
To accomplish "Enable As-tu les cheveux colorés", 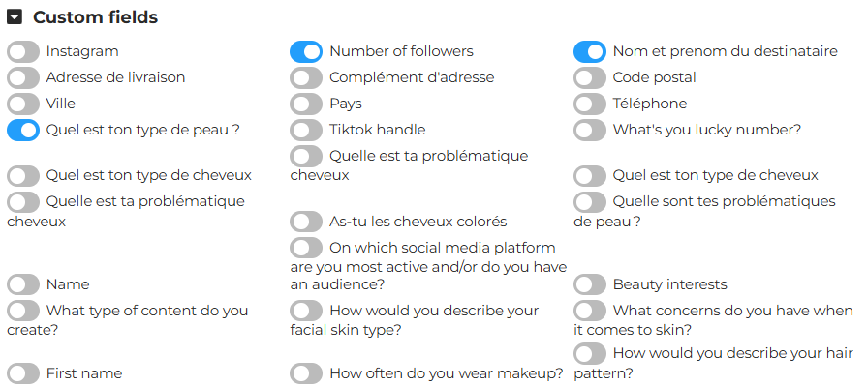I will click(306, 223).
